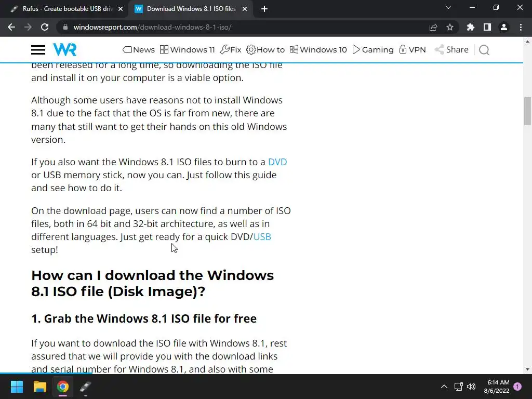The image size is (532, 399).
Task: Open Chrome extensions puzzle icon
Action: (x=471, y=27)
